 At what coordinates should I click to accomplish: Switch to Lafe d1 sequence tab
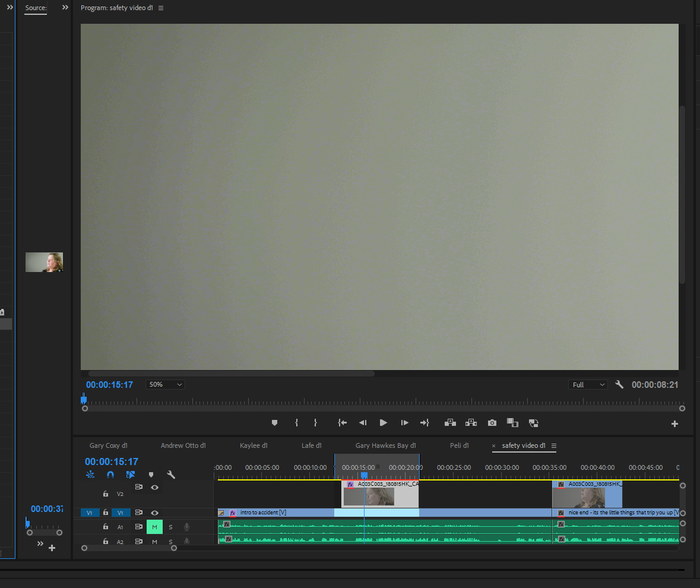(x=312, y=445)
